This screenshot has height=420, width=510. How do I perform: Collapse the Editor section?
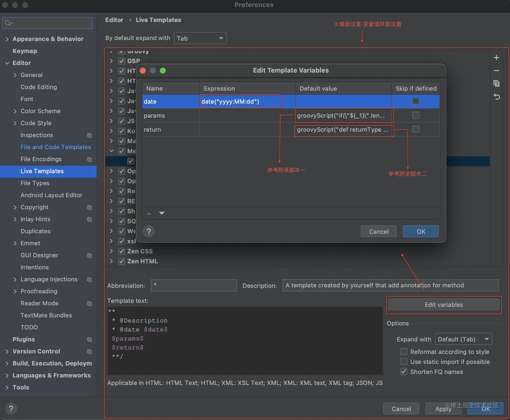[7, 63]
